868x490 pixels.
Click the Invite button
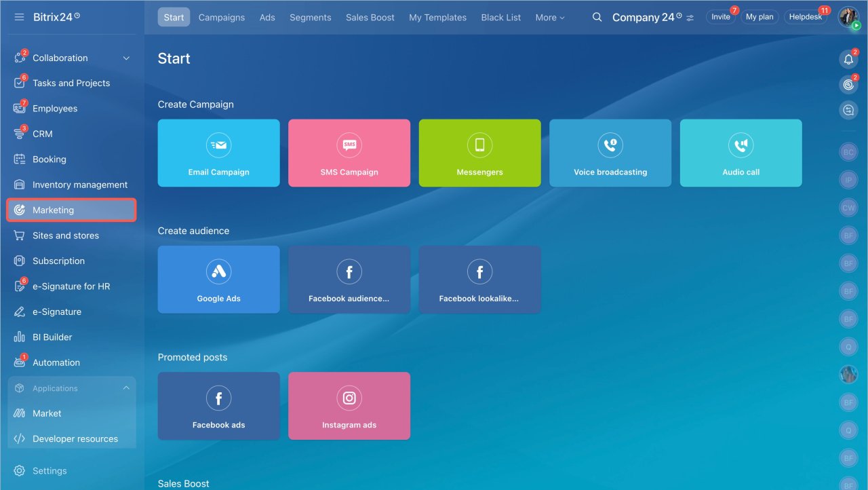tap(720, 17)
